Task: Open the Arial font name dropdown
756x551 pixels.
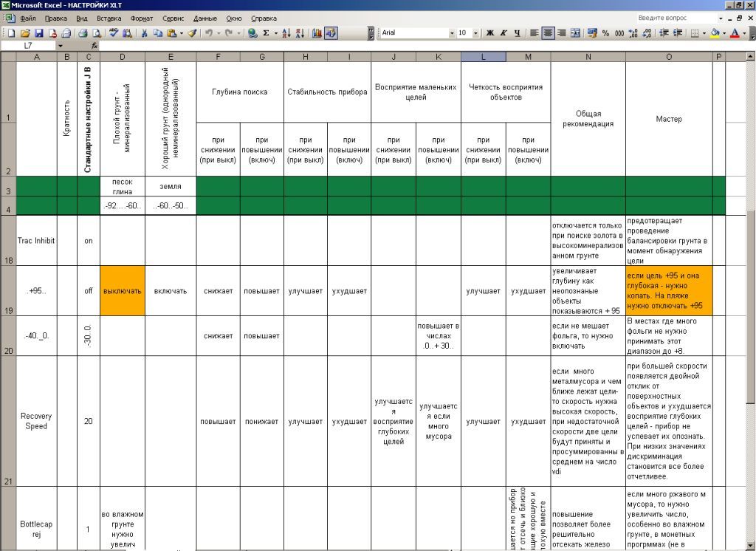Action: [452, 33]
